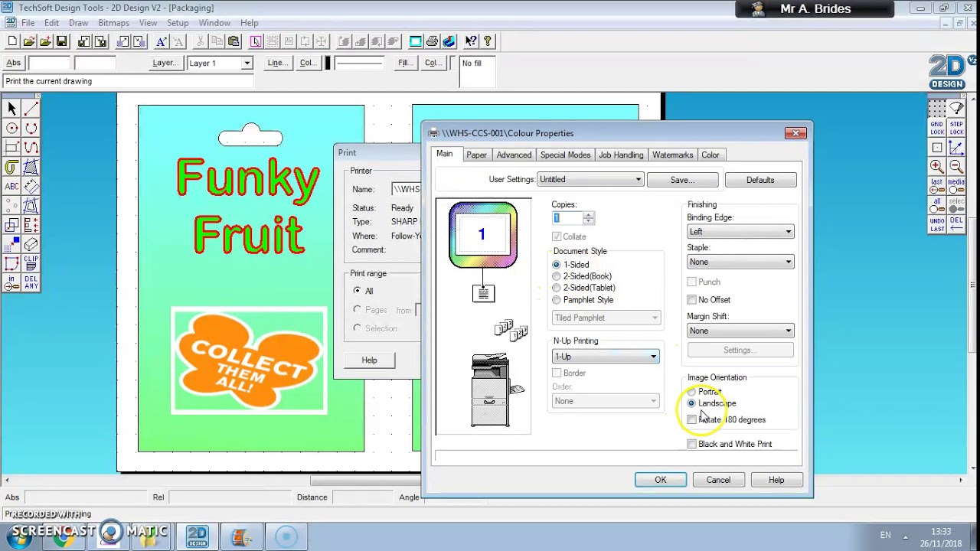Select the 2-Sided(Tablet) option

click(x=557, y=288)
